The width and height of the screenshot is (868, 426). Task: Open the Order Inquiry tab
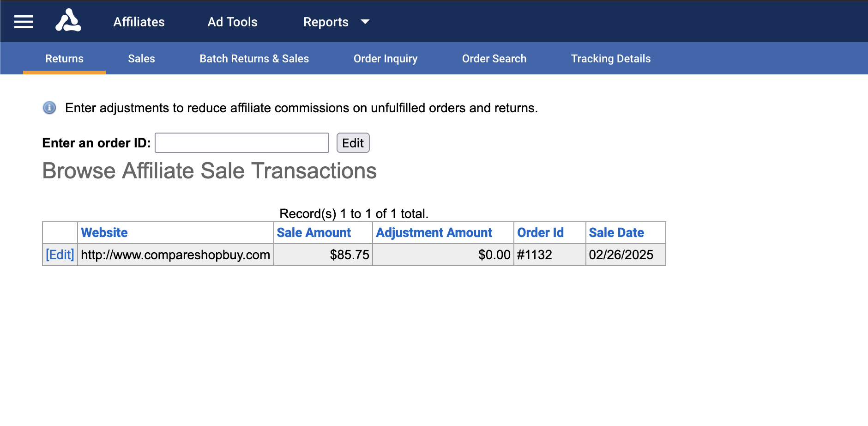[x=385, y=59]
